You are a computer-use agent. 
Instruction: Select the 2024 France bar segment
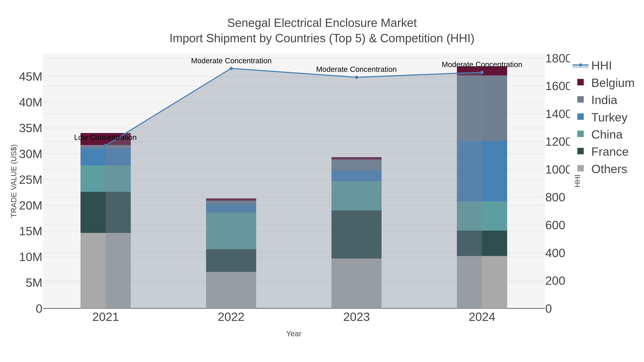(x=482, y=243)
